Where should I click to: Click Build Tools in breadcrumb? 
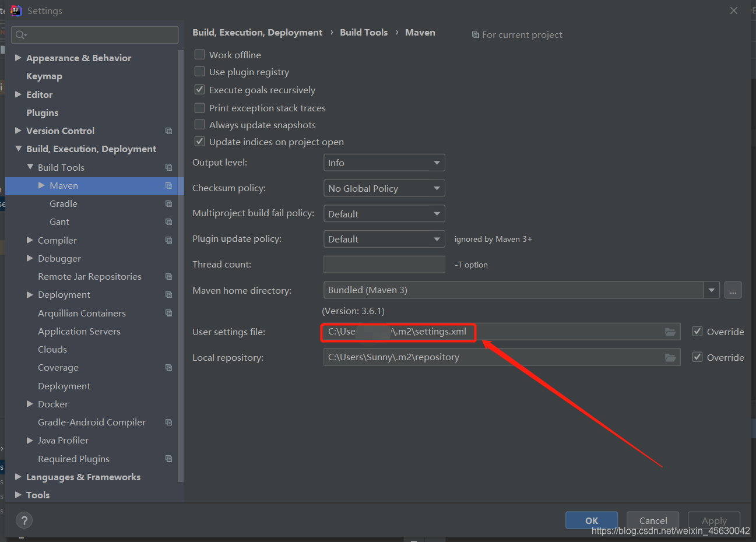coord(364,33)
